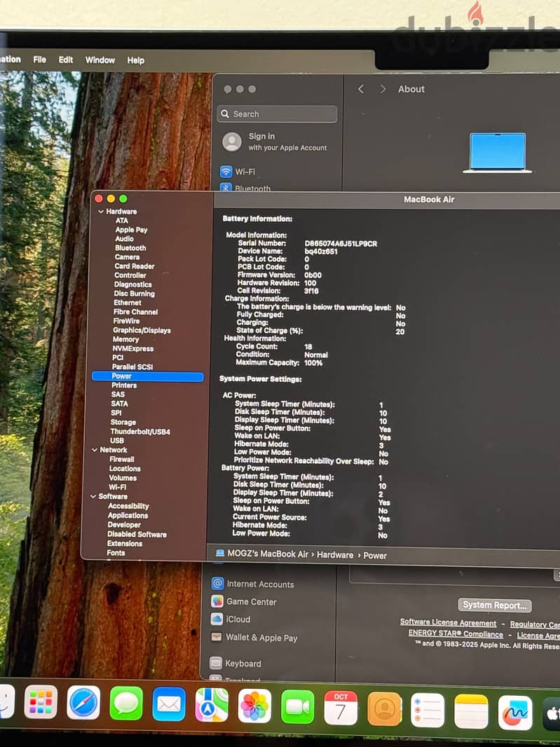Select Disabled Software in the sidebar
560x747 pixels.
137,535
